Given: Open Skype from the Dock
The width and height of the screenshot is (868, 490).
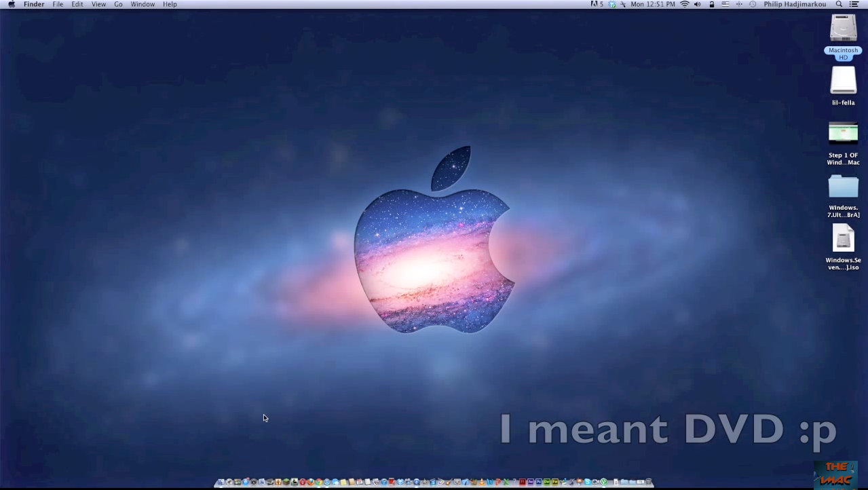Looking at the screenshot, I should click(588, 482).
